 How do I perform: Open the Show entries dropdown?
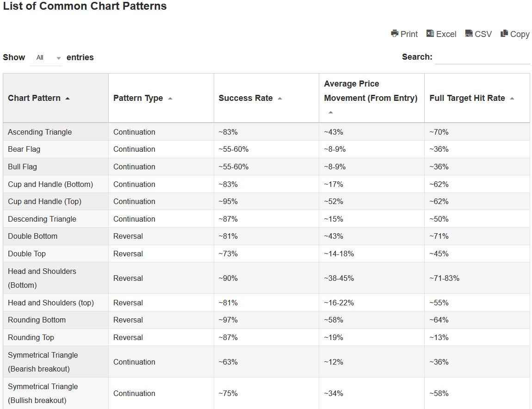(46, 58)
